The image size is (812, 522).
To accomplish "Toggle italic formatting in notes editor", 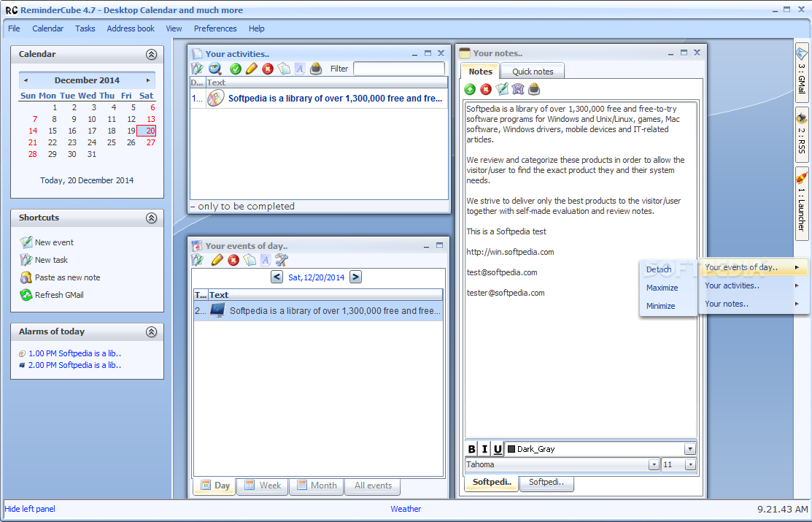I will click(x=484, y=449).
